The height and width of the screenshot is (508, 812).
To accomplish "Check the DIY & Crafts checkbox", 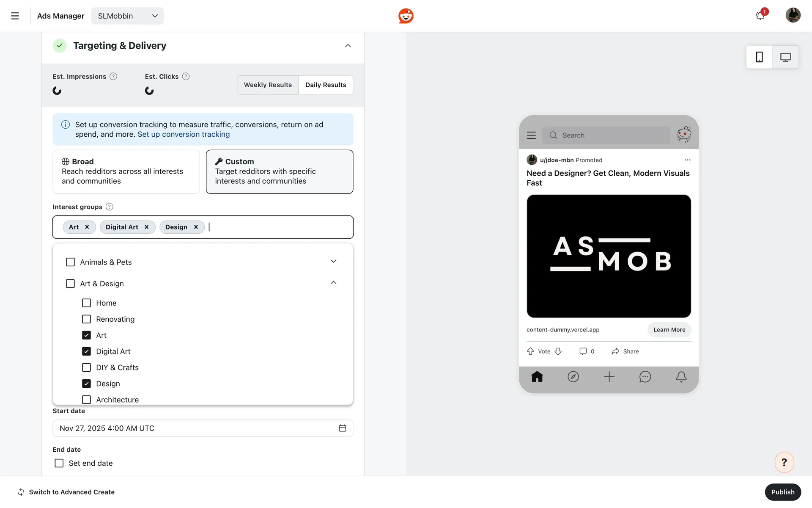I will click(x=86, y=367).
